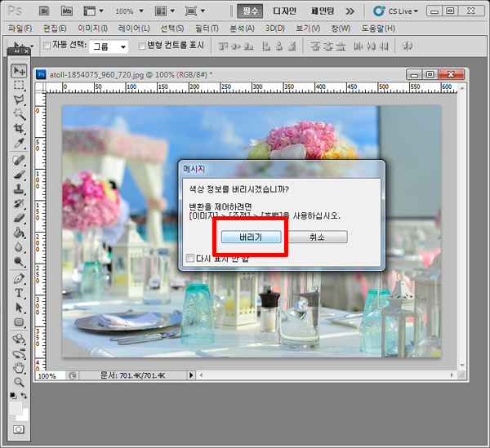Toggle the 변형 컨트롤 표시 checkbox
490x448 pixels.
[142, 46]
